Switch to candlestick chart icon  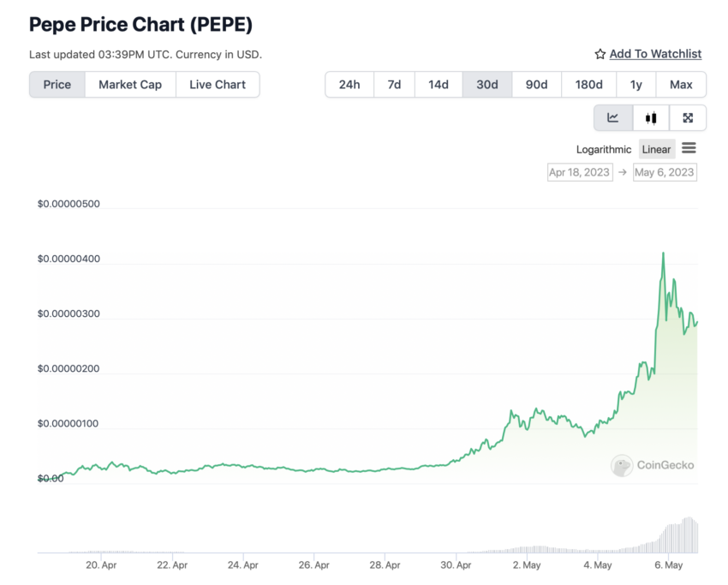pyautogui.click(x=651, y=118)
